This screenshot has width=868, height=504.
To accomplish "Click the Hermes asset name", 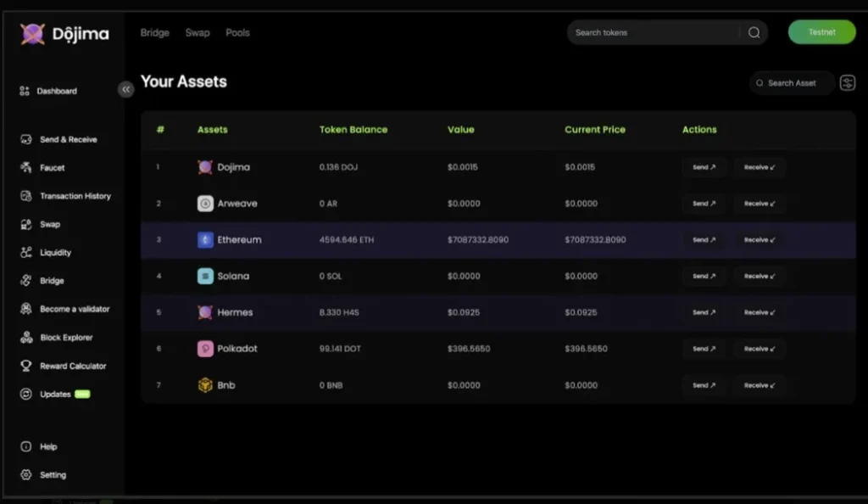I will pos(235,312).
